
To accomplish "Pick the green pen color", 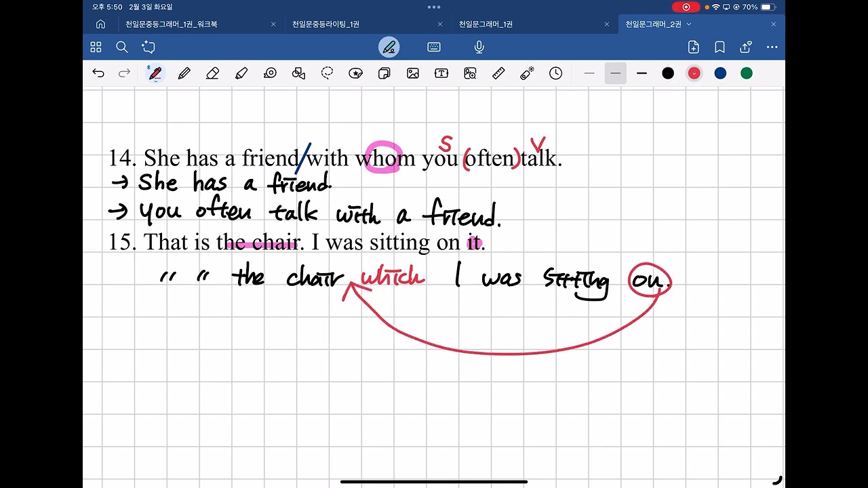I will (x=747, y=73).
